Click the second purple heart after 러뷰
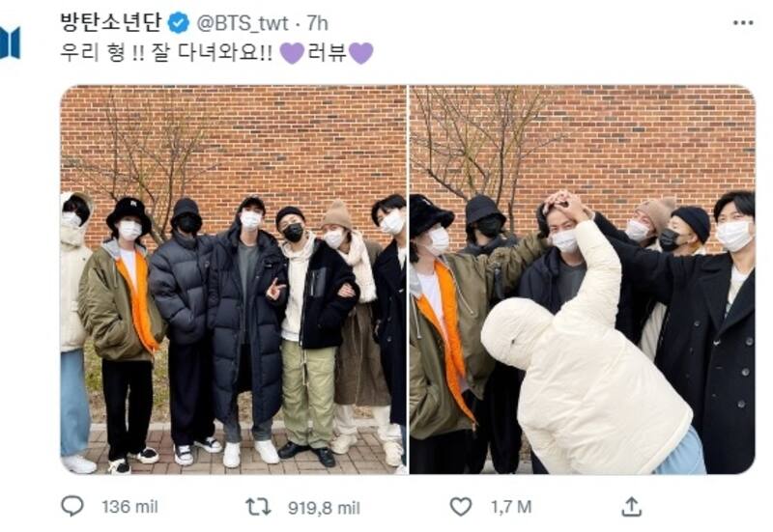 [360, 53]
